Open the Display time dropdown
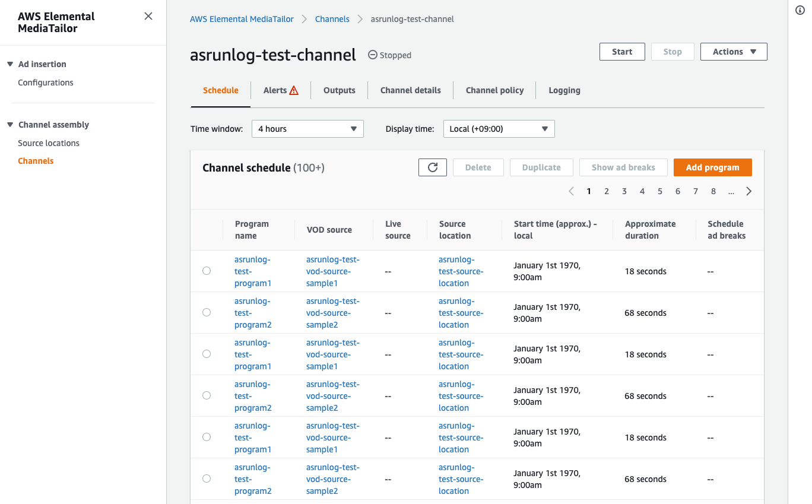812x504 pixels. [x=499, y=129]
